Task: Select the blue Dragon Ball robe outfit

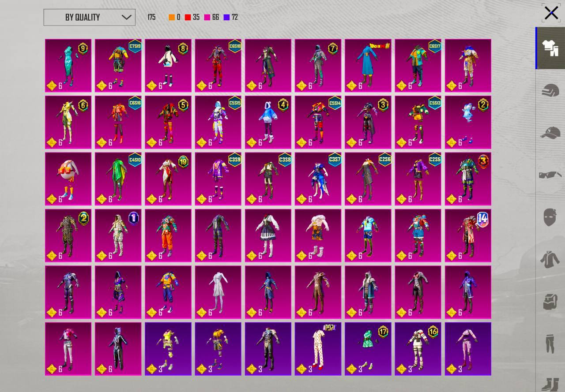Action: [368, 66]
